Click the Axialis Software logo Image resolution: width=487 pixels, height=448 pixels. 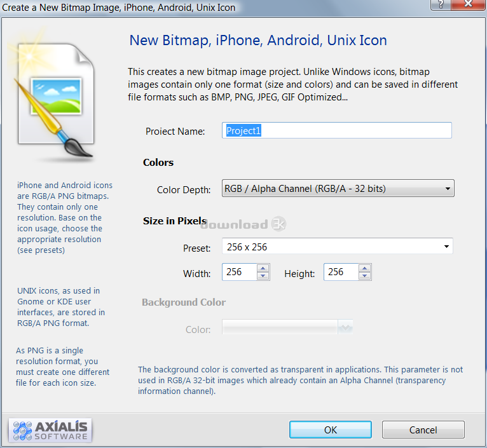coord(50,431)
